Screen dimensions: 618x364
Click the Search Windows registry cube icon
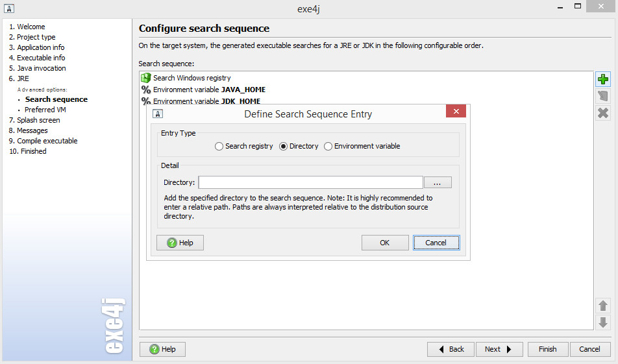tap(146, 78)
